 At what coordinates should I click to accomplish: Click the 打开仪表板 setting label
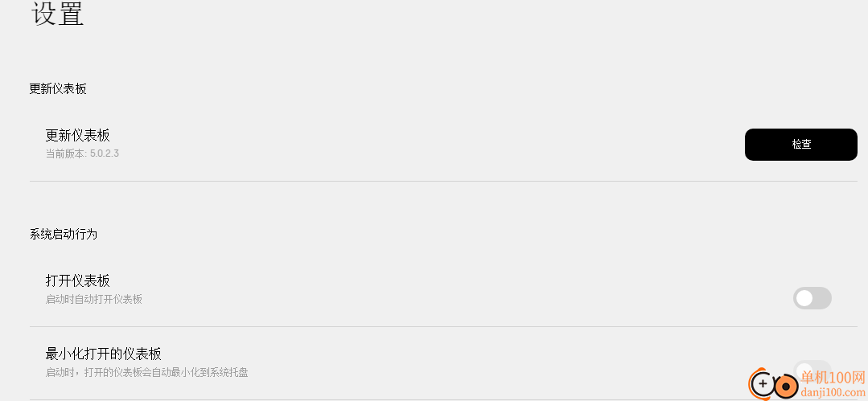(77, 281)
